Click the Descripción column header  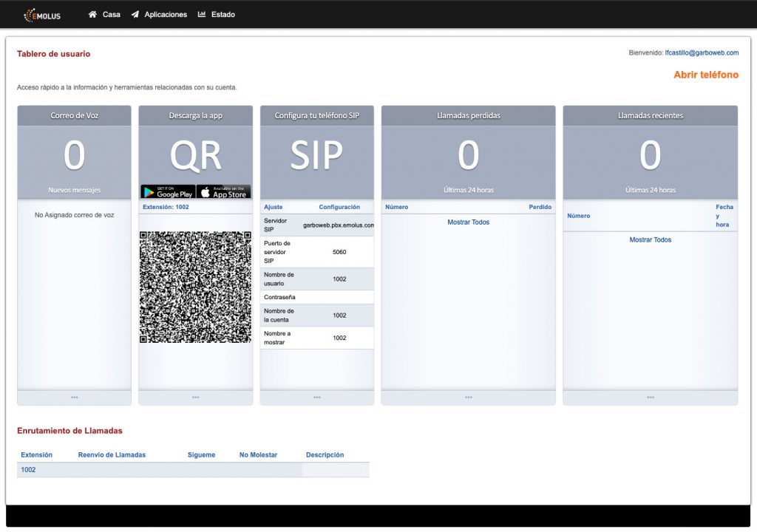click(x=325, y=454)
